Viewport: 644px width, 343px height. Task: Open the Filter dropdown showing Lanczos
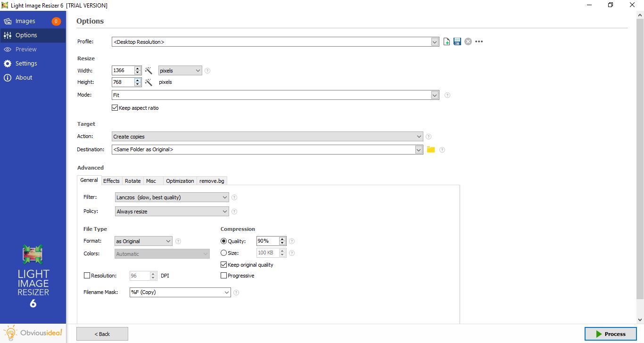(172, 197)
